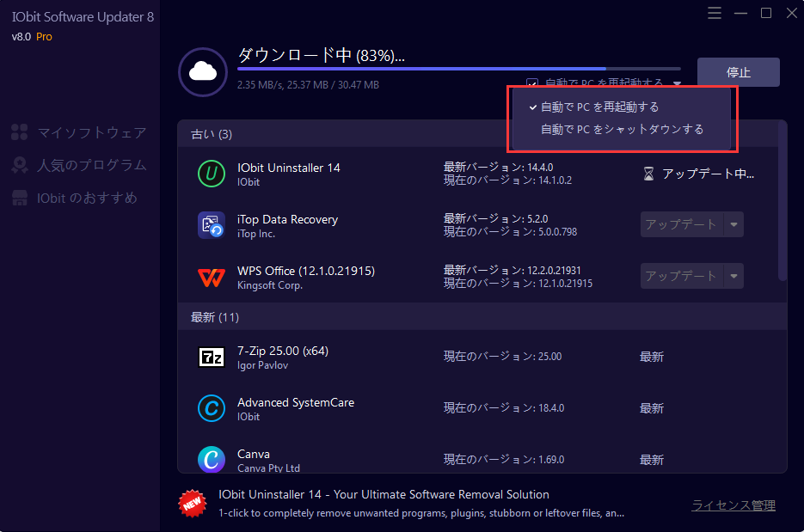Click the 最新 status for Advanced SystemCare
This screenshot has height=532, width=804.
(652, 408)
